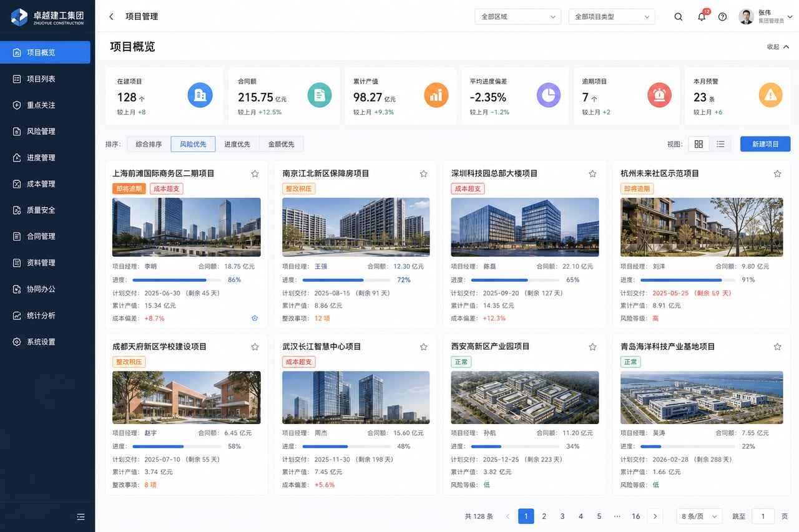Open 质量安全 in sidebar
Image resolution: width=799 pixels, height=532 pixels.
[45, 210]
